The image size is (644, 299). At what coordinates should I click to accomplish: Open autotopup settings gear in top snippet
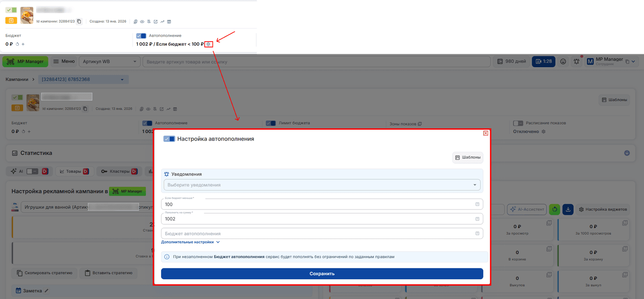[208, 44]
